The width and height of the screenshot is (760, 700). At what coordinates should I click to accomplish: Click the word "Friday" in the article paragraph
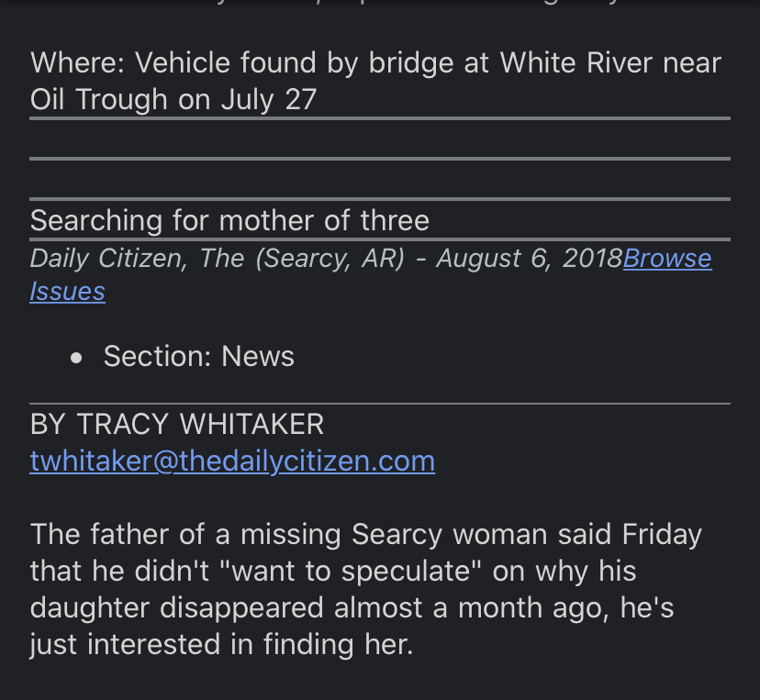pos(662,533)
